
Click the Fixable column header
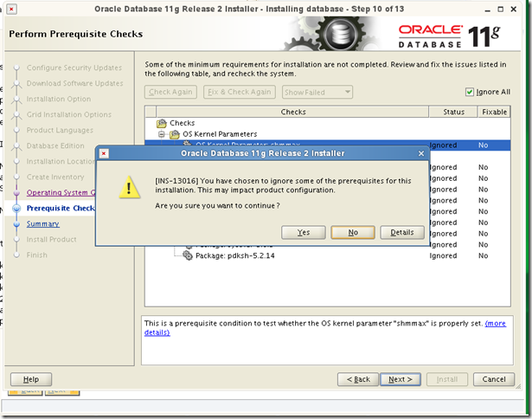tap(494, 112)
